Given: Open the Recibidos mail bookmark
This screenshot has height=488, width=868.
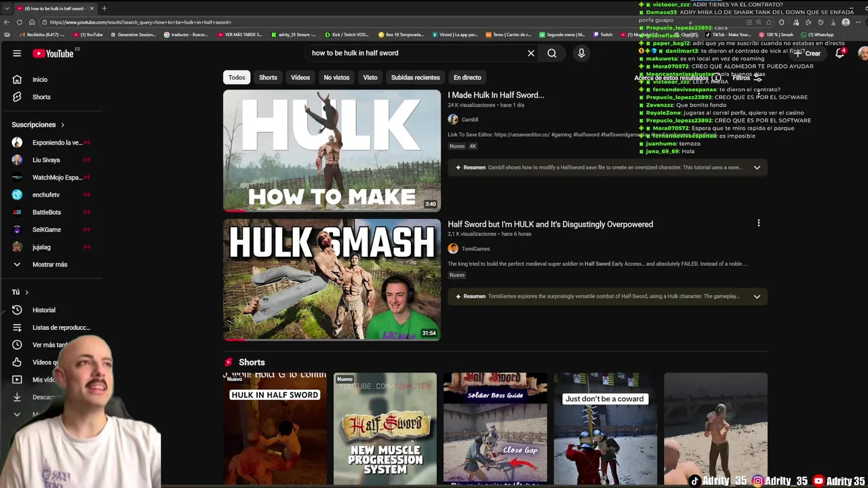Looking at the screenshot, I should point(41,35).
